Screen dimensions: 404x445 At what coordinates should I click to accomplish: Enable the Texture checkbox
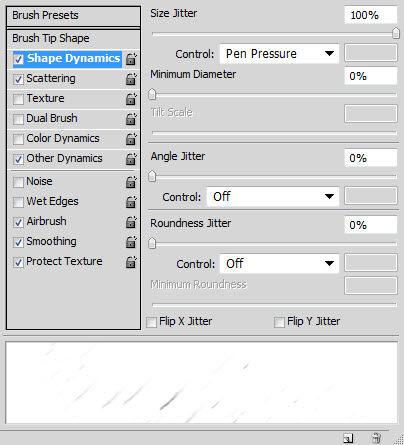18,99
